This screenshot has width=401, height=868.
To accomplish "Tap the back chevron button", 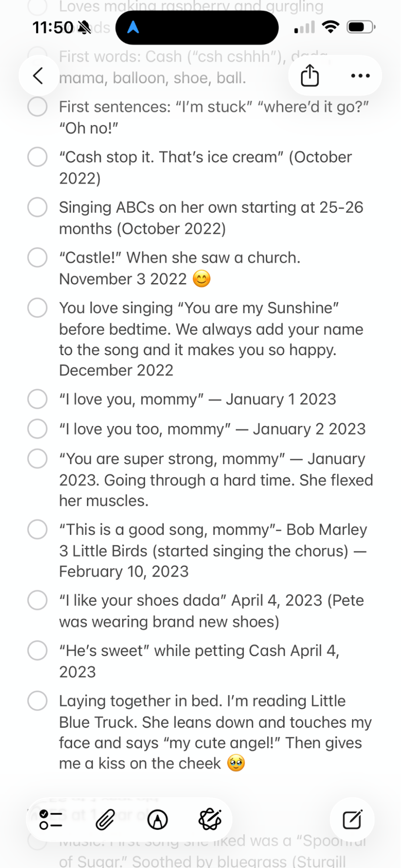I will pyautogui.click(x=38, y=76).
